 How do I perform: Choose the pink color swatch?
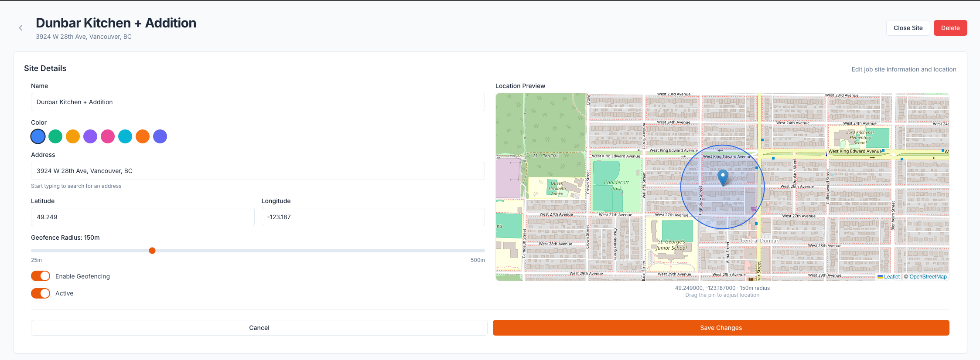pyautogui.click(x=108, y=136)
